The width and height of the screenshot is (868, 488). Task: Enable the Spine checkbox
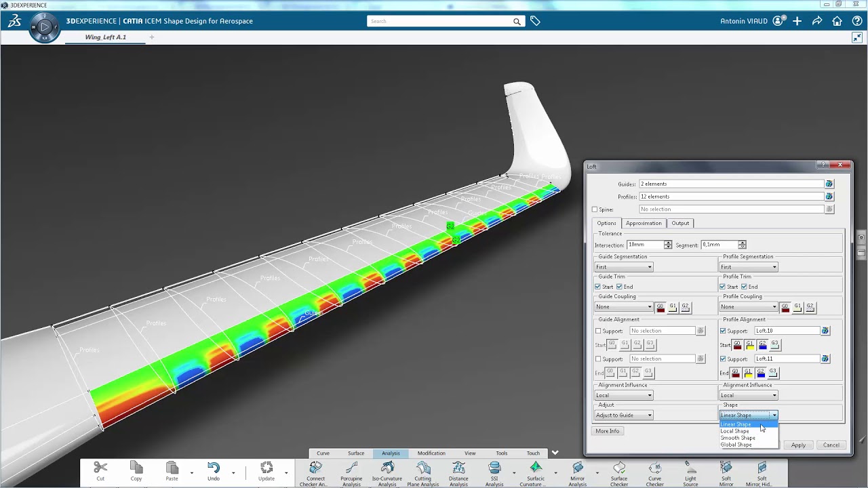pyautogui.click(x=595, y=209)
